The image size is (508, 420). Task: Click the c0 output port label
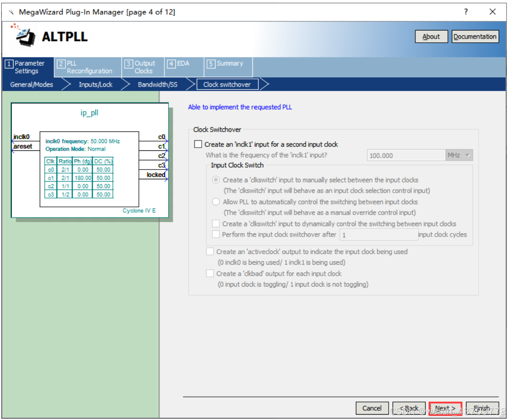(x=162, y=137)
